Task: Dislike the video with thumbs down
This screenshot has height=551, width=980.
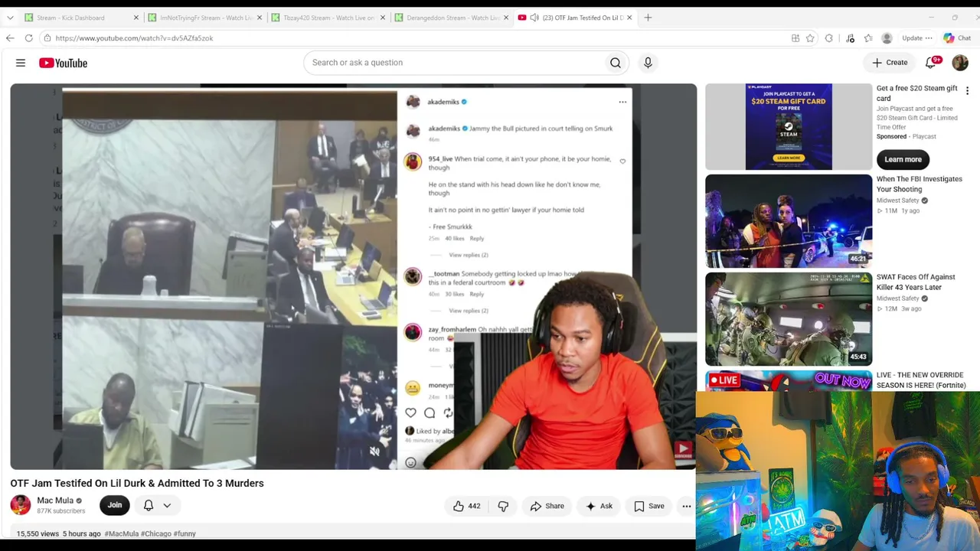Action: pyautogui.click(x=503, y=506)
